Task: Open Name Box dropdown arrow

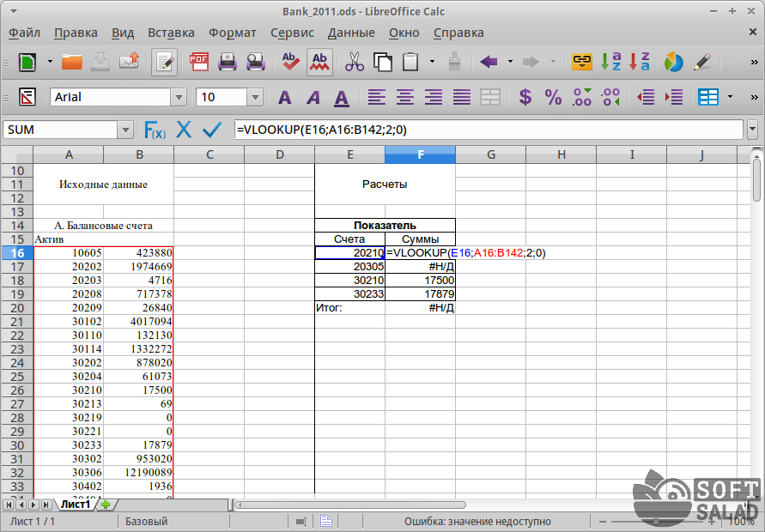Action: point(125,130)
